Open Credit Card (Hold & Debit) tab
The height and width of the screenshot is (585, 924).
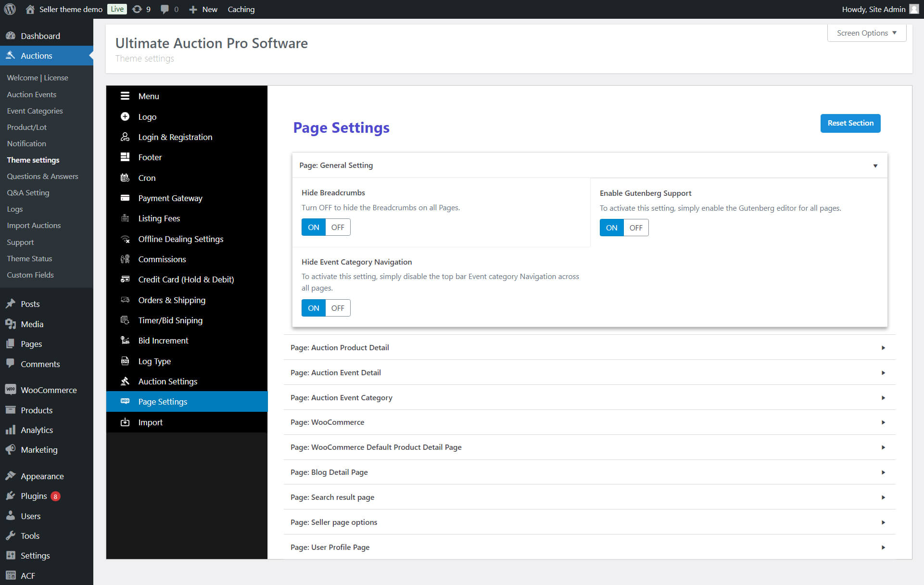187,279
